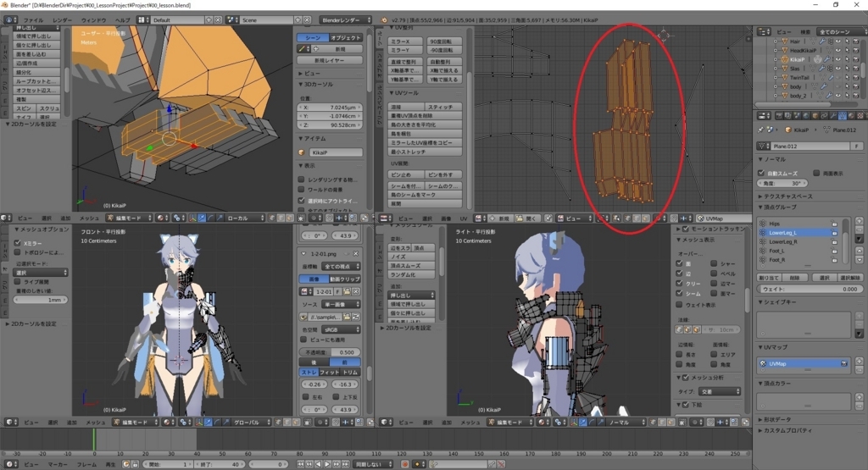Click the fake user F button next to Plane.012

(x=856, y=146)
